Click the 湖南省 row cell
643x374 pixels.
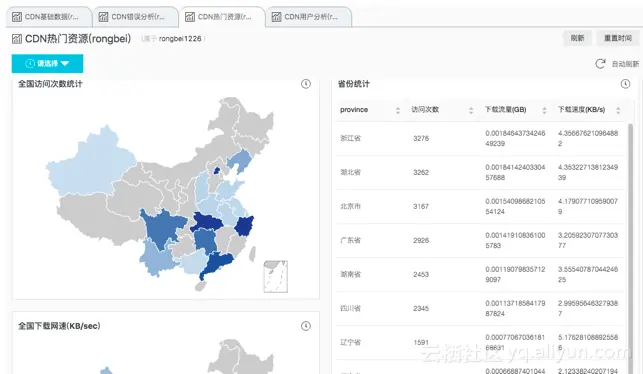[x=350, y=274]
